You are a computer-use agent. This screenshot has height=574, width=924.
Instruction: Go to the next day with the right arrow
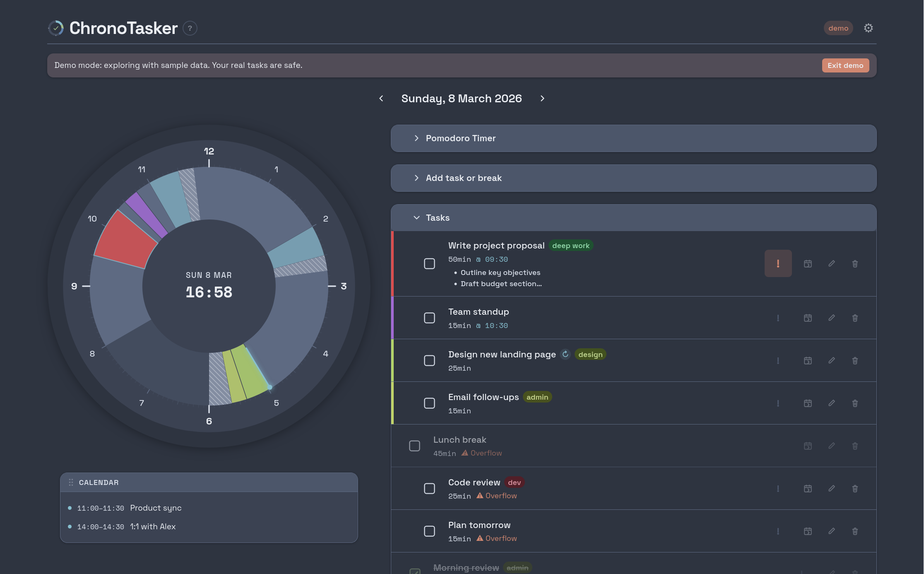[x=542, y=99]
